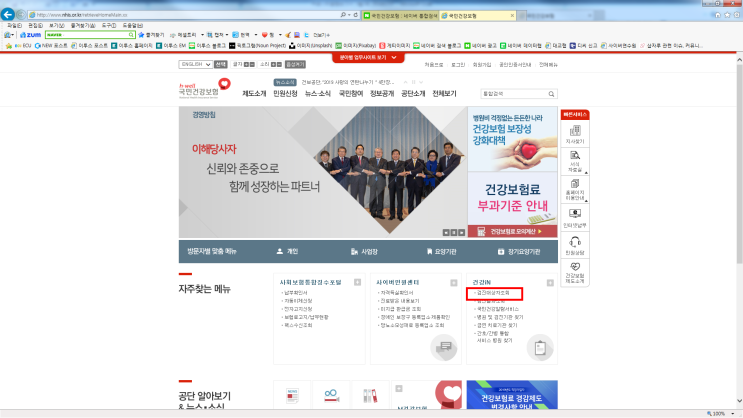
Task: Click the 음성켜기 button
Action: (x=295, y=64)
